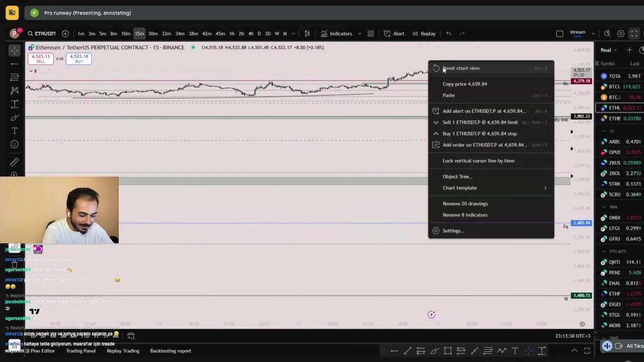Collapse the indicator legend chevron
This screenshot has width=644, height=362.
click(x=31, y=71)
